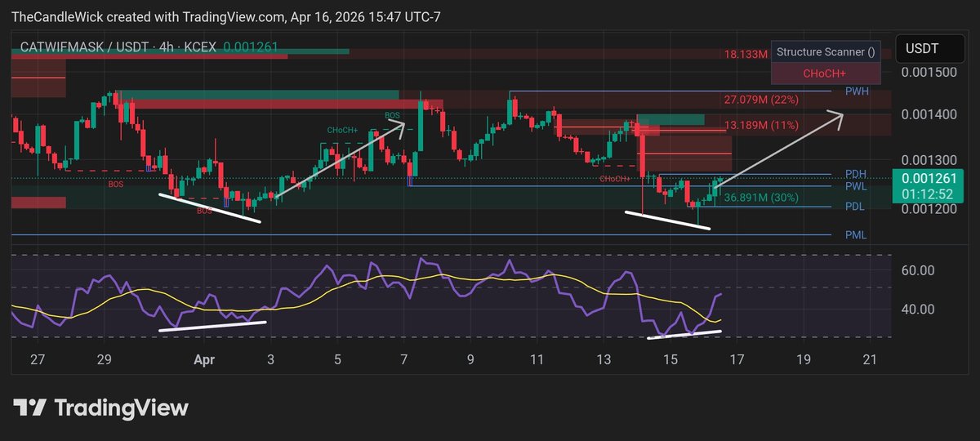980x441 pixels.
Task: Click the 0.001300 price axis value
Action: pyautogui.click(x=929, y=160)
